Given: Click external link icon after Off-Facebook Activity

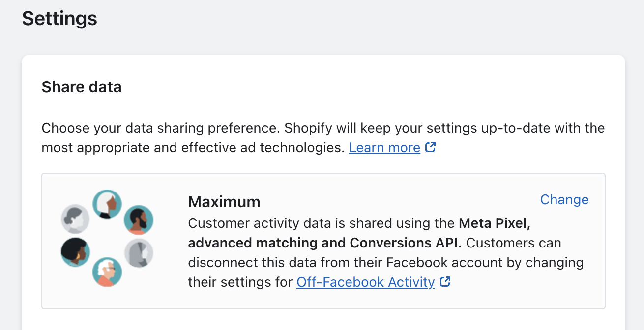Looking at the screenshot, I should click(445, 282).
